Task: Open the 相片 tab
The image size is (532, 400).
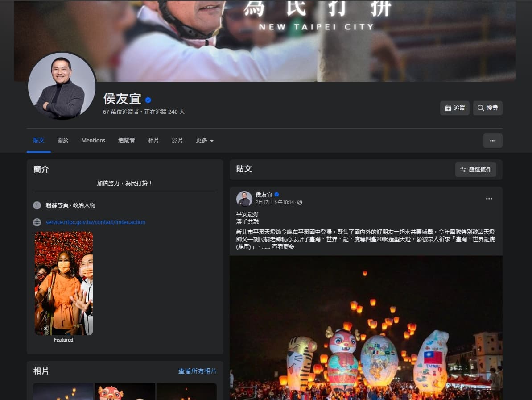Action: pyautogui.click(x=153, y=141)
